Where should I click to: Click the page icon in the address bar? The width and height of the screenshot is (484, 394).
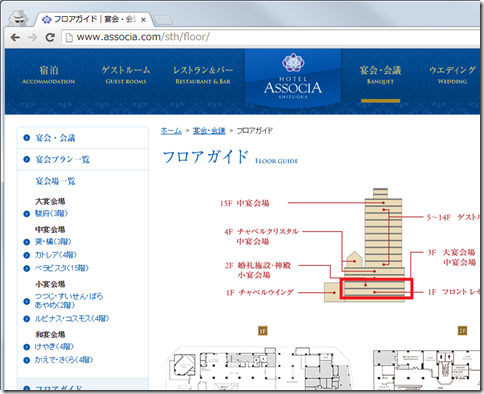[69, 37]
